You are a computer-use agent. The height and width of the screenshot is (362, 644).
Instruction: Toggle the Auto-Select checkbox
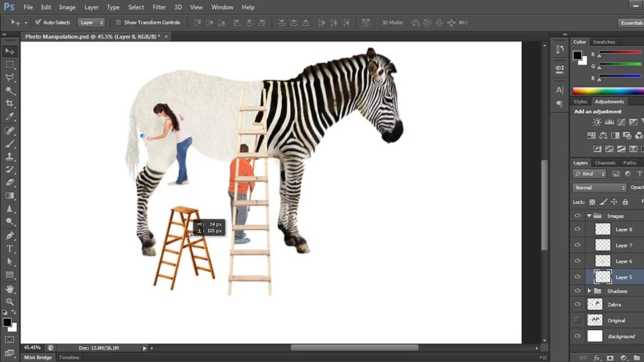(x=38, y=23)
